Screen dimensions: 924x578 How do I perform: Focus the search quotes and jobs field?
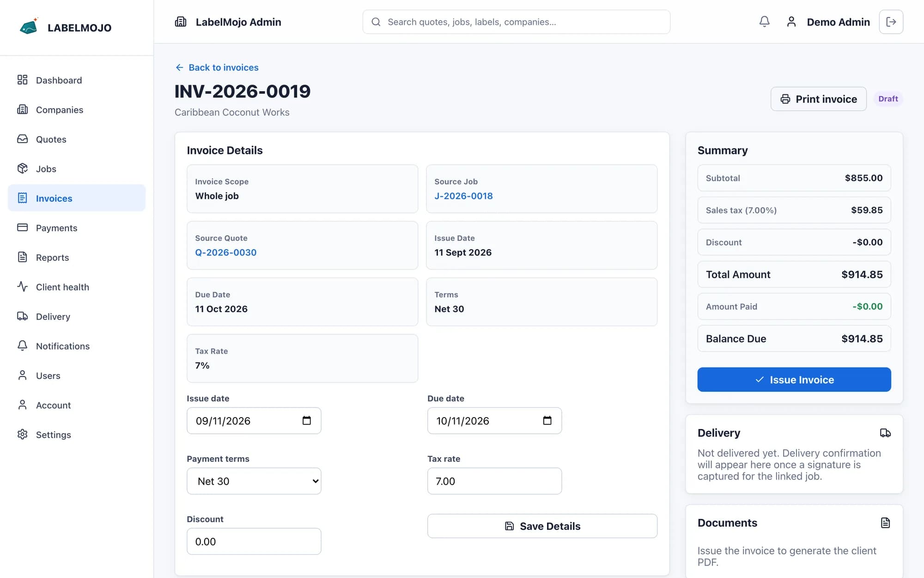[x=517, y=22]
